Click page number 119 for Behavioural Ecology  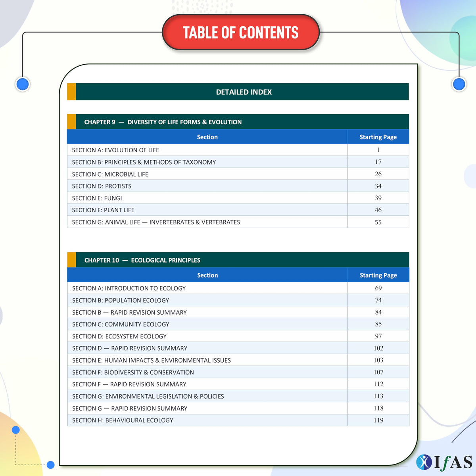coord(378,420)
